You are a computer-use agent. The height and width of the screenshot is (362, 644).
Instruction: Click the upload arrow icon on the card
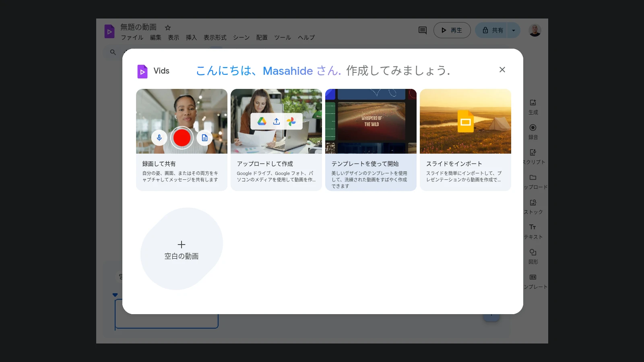(277, 121)
